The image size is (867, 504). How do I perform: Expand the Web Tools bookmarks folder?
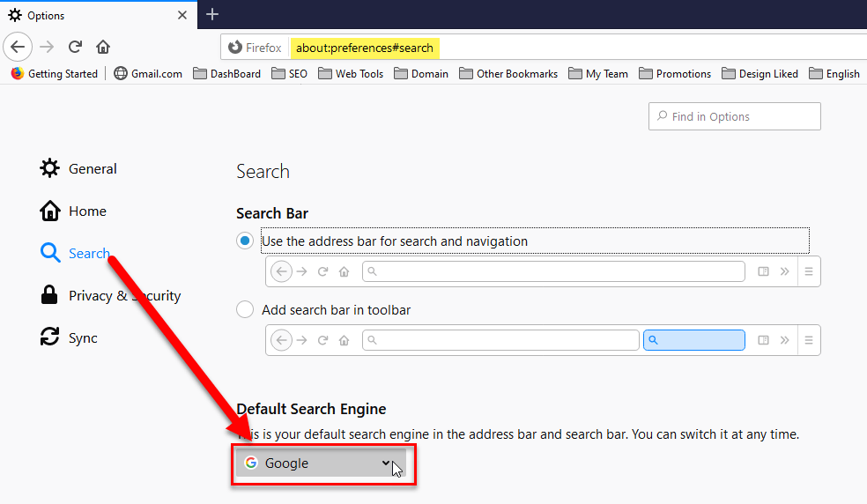tap(351, 74)
